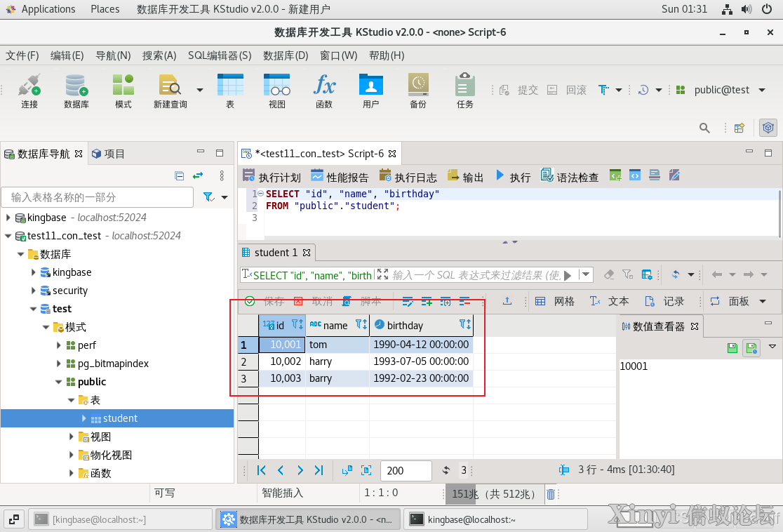Click 输出 (output) button

[465, 176]
